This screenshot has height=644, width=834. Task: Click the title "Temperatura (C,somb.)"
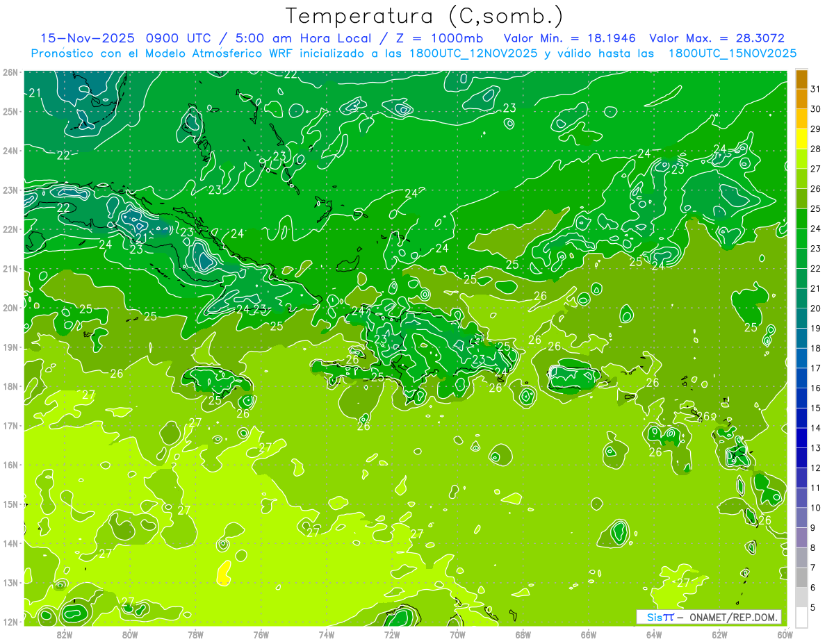(x=425, y=16)
